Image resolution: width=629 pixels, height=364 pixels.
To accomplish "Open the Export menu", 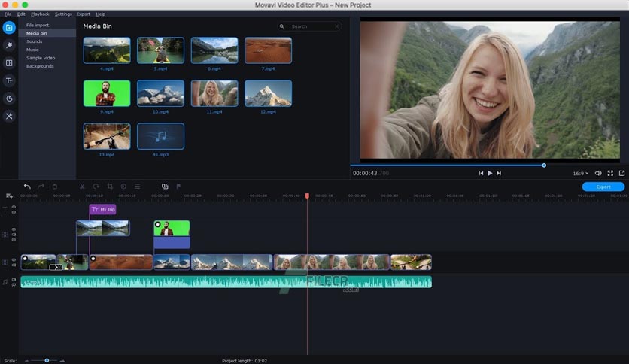I will [84, 14].
